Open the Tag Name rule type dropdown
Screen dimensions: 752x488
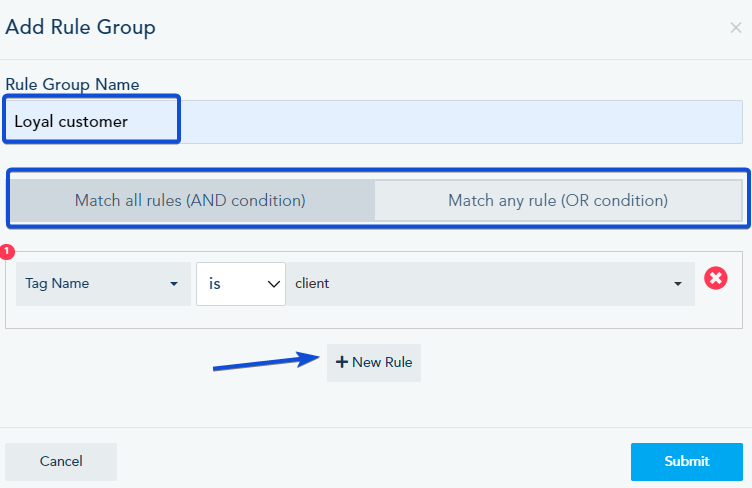tap(103, 284)
